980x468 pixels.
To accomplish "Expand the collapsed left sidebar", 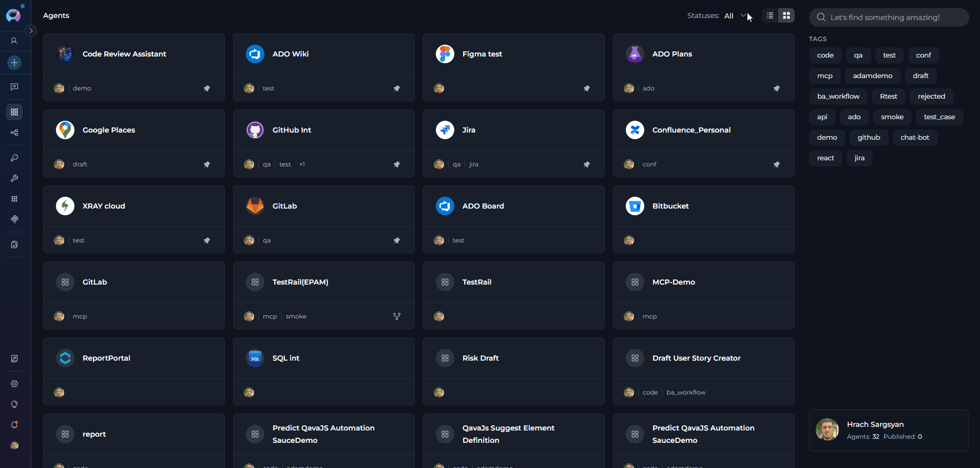I will click(31, 31).
